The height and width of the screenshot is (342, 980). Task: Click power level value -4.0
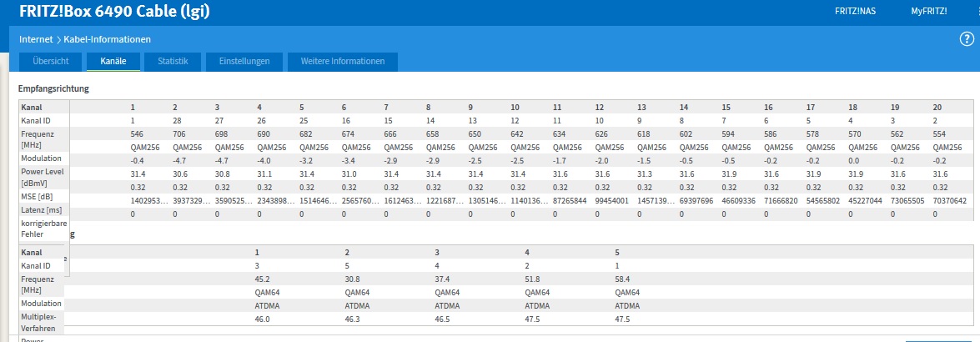(264, 161)
